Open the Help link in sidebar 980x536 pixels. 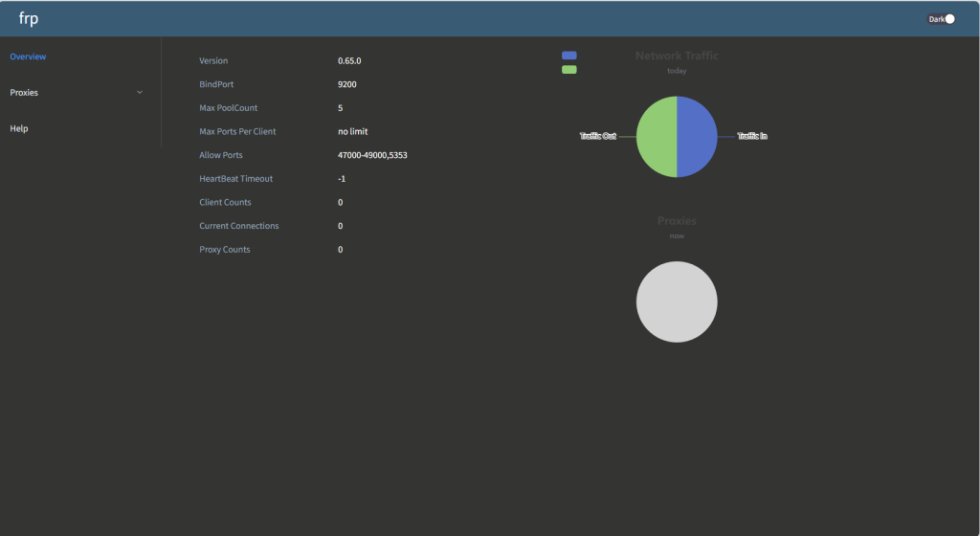pyautogui.click(x=19, y=128)
